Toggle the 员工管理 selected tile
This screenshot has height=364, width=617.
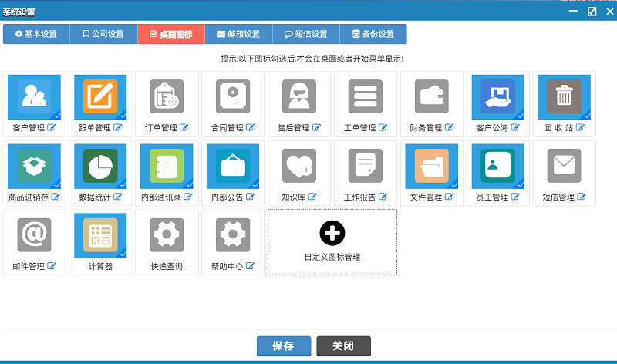(498, 167)
